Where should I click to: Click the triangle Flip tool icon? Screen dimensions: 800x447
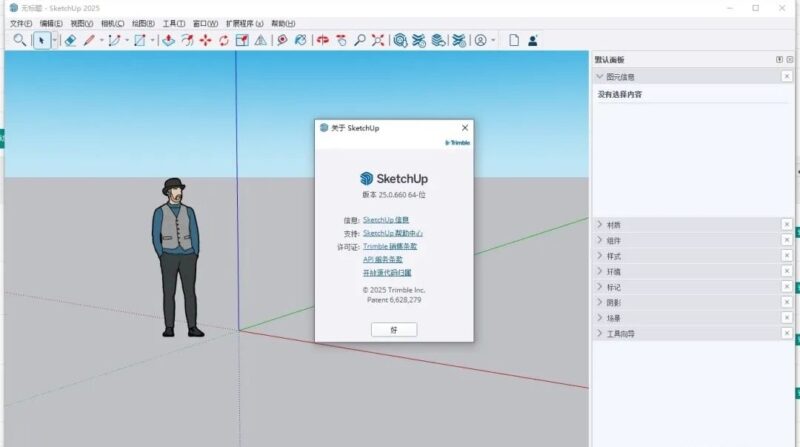(x=261, y=40)
